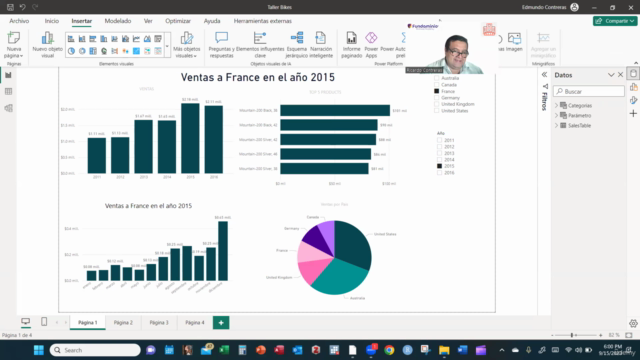Switch to Model view in left sidebar

click(8, 108)
